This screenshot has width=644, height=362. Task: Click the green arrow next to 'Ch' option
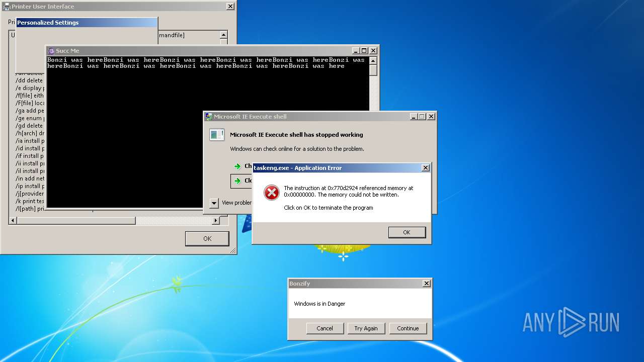pos(237,166)
